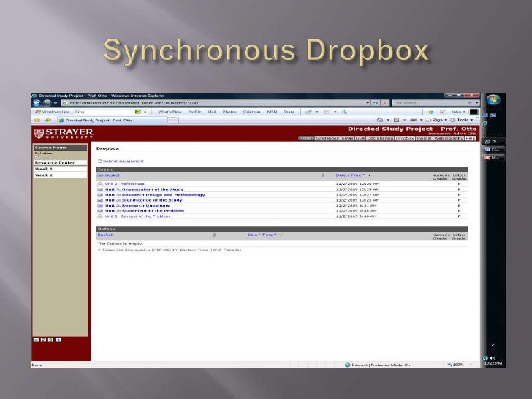The image size is (532, 399).
Task: Sort Outbox by Date / Time column
Action: pyautogui.click(x=262, y=235)
